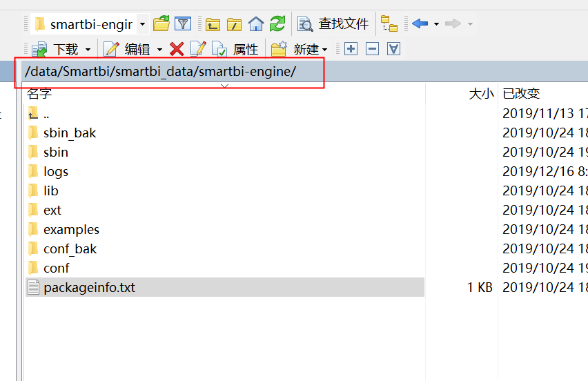588x381 pixels.
Task: Click the rename pencil icon
Action: click(x=198, y=49)
